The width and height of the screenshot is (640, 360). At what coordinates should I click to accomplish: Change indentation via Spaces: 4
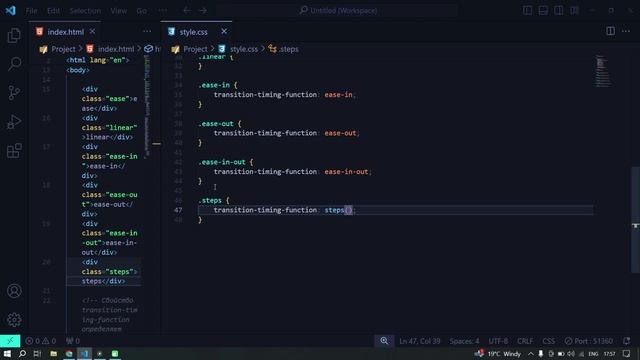464,341
